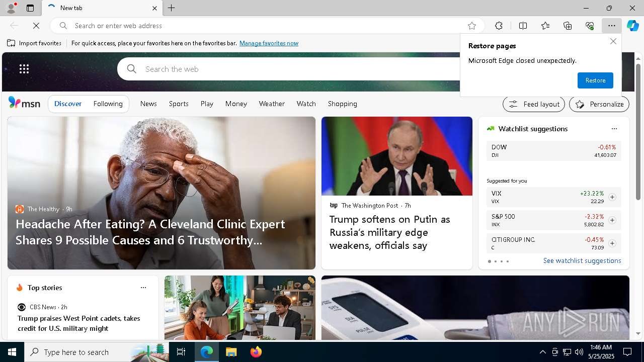Go to the MSN logo home
644x362 pixels.
point(24,103)
